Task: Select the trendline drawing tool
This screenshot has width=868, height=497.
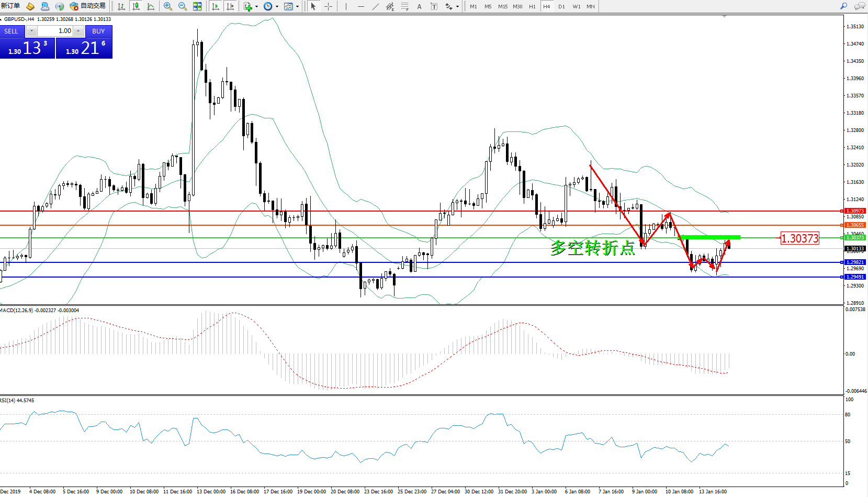Action: (x=376, y=6)
